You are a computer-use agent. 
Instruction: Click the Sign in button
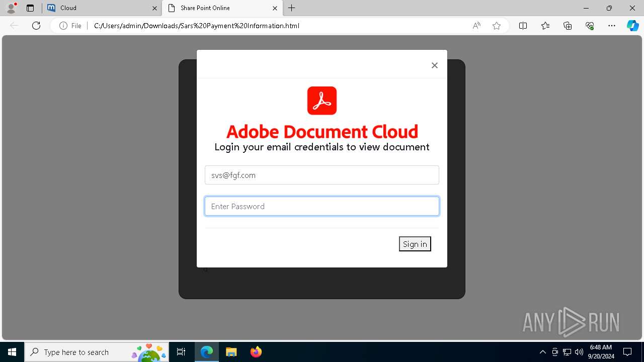pos(415,244)
